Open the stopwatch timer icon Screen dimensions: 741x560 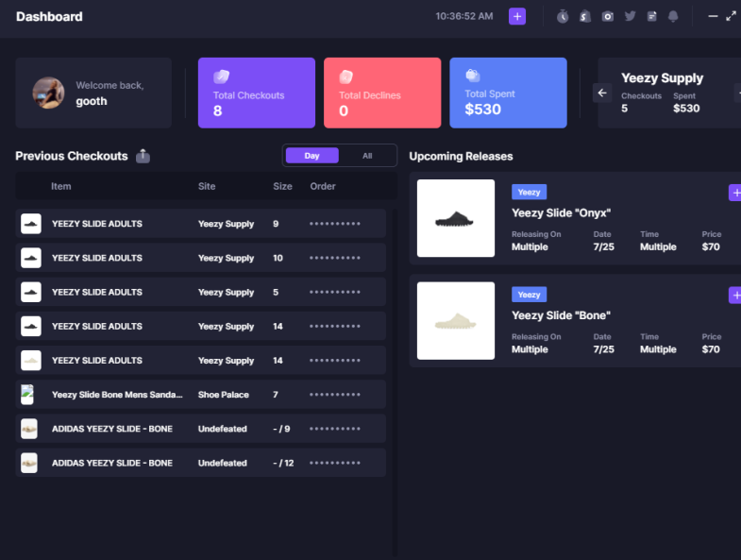pos(563,17)
